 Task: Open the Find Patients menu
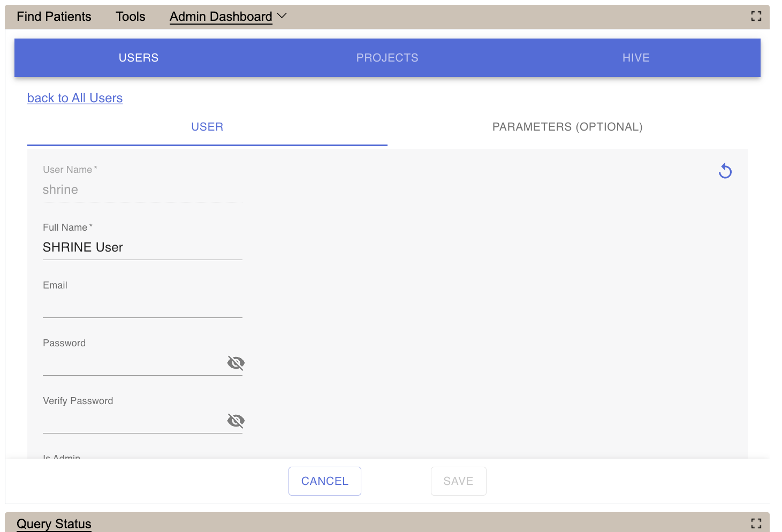pos(54,17)
